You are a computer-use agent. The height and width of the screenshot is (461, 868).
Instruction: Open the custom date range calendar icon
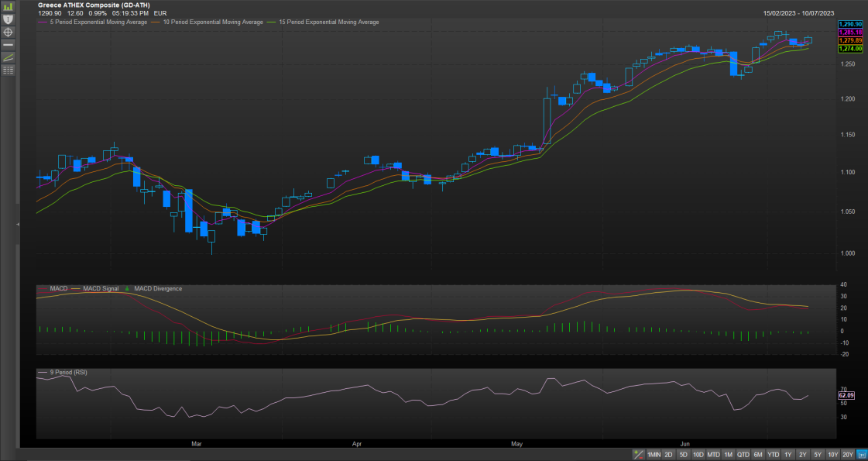tap(862, 455)
